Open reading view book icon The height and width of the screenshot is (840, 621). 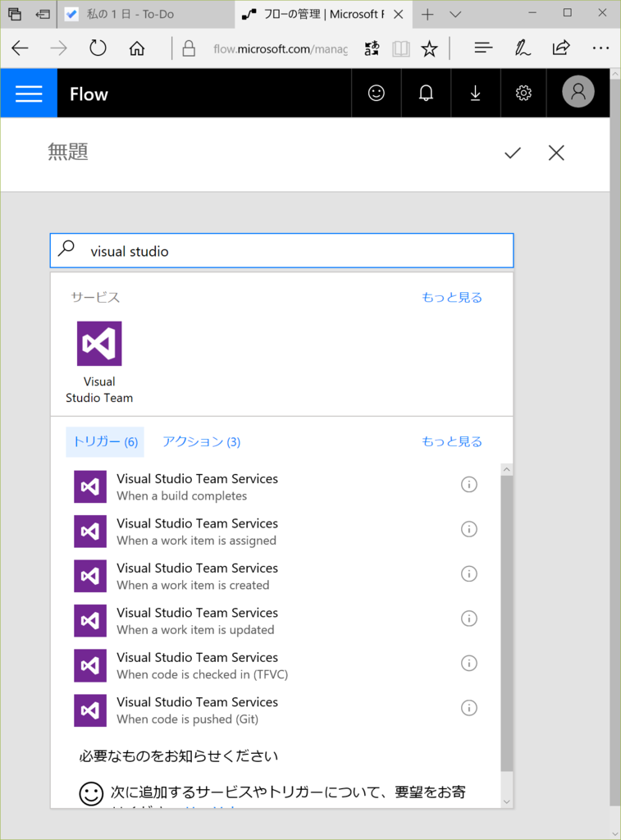pos(401,48)
